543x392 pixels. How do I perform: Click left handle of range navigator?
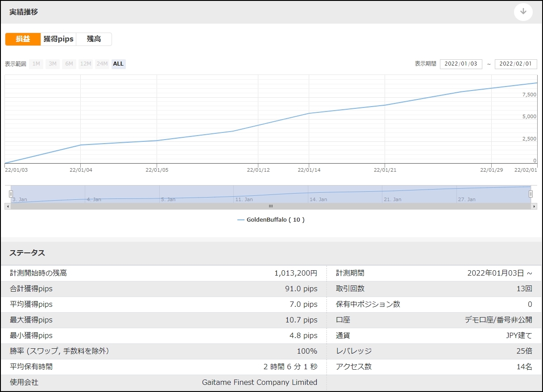pos(11,194)
